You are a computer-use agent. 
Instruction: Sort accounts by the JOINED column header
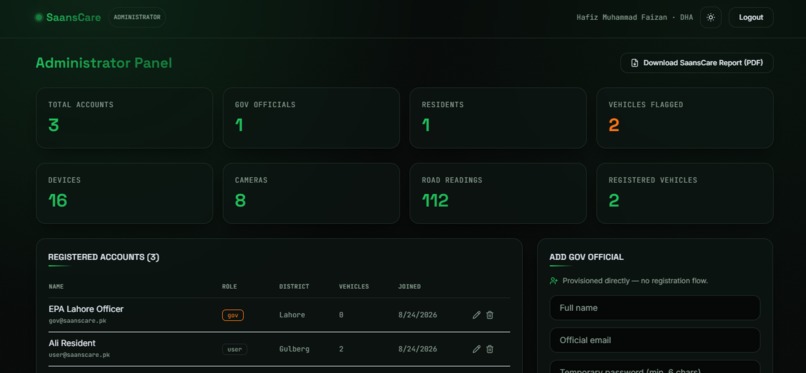[x=409, y=287]
